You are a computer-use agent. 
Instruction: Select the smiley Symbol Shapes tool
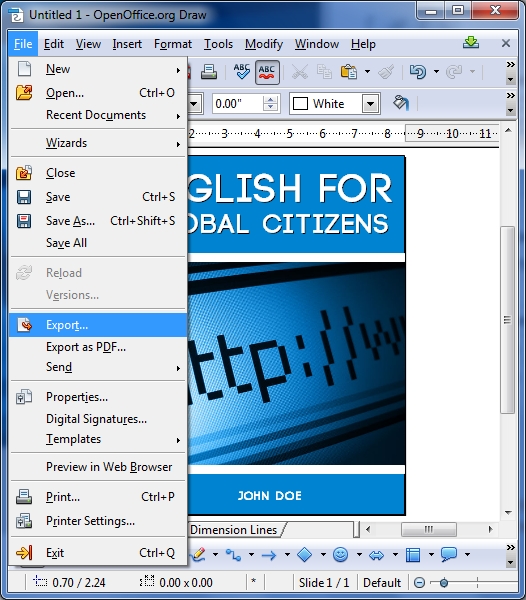pyautogui.click(x=340, y=554)
